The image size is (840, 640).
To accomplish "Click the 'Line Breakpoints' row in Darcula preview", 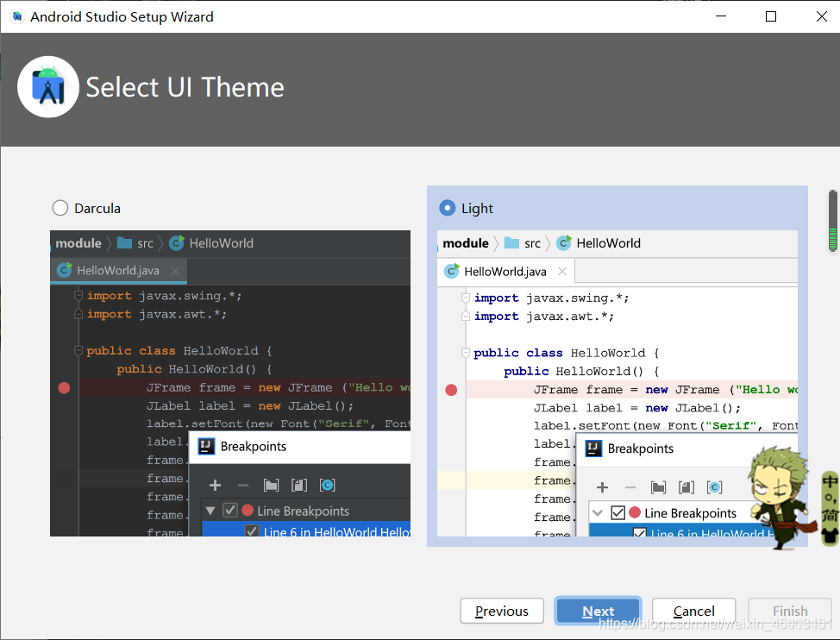I will coord(306,511).
